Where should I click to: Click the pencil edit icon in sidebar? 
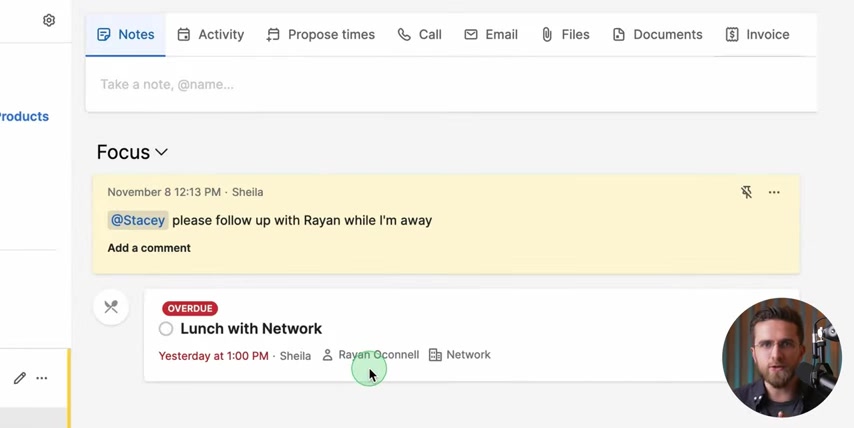pyautogui.click(x=20, y=378)
